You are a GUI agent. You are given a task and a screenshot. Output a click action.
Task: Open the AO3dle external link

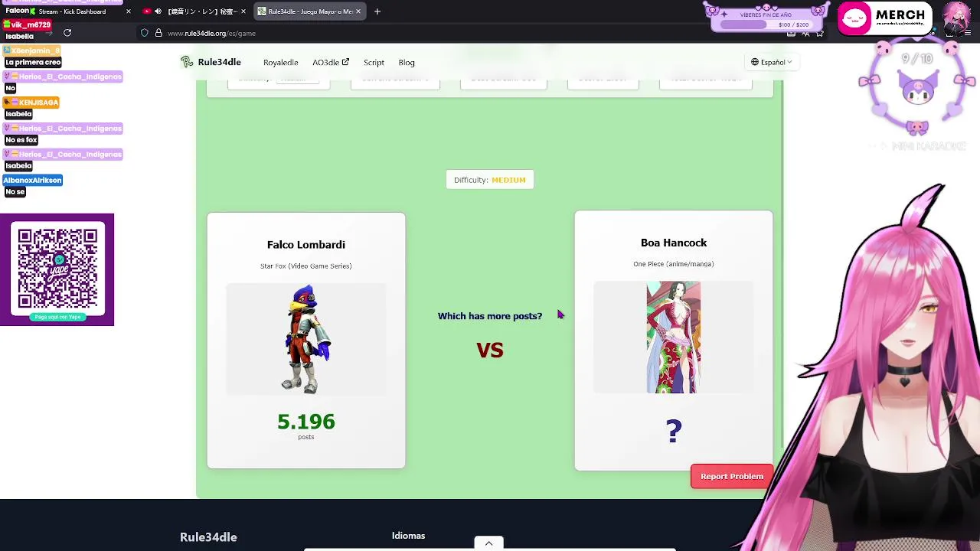(331, 62)
